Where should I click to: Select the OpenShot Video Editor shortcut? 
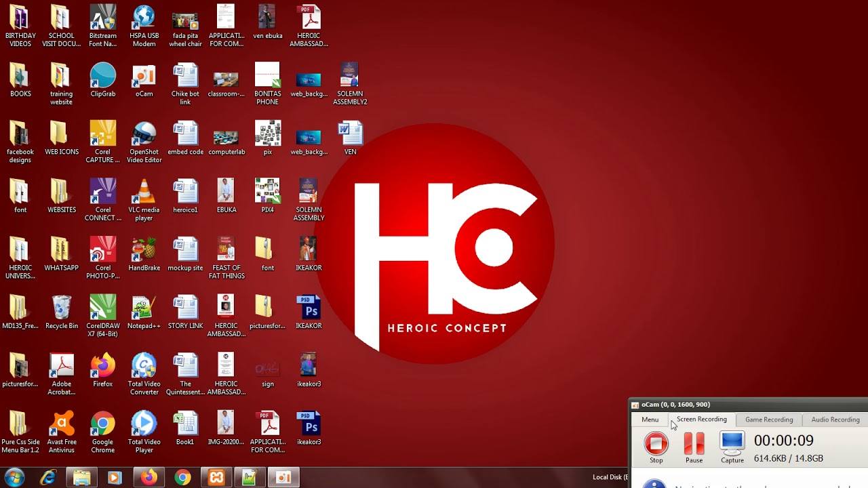pos(144,142)
